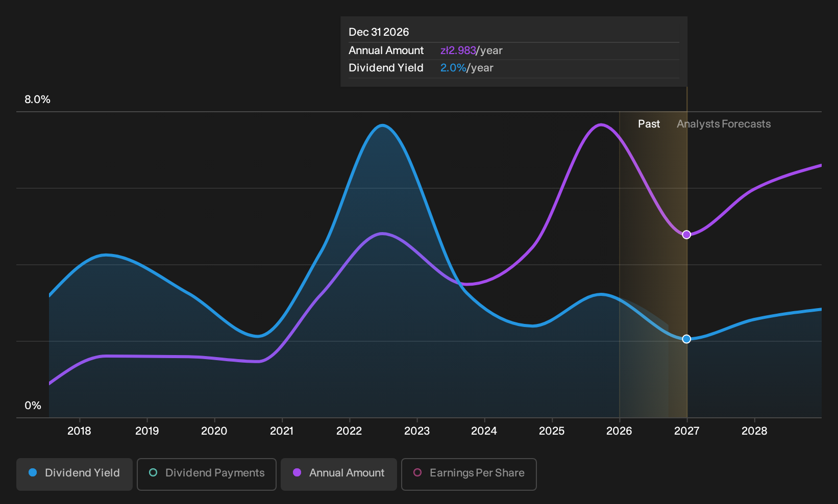Click the blue Dividend Yield legend dot
The height and width of the screenshot is (504, 838).
click(x=33, y=472)
